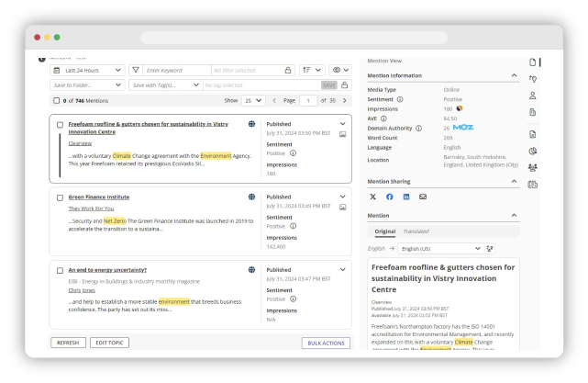Screen dimensions: 588x383
Task: Click the REFRESH button
Action: point(68,343)
